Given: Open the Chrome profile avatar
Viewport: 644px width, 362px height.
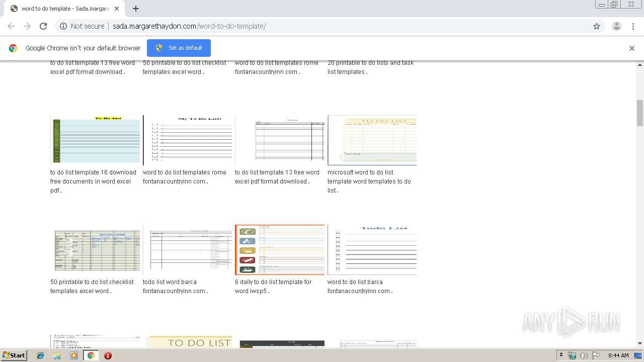Looking at the screenshot, I should tap(616, 26).
